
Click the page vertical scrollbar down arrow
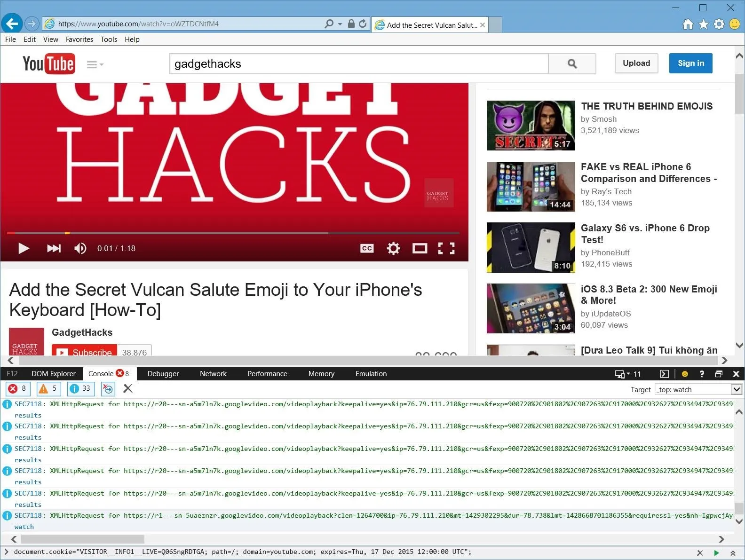click(739, 345)
